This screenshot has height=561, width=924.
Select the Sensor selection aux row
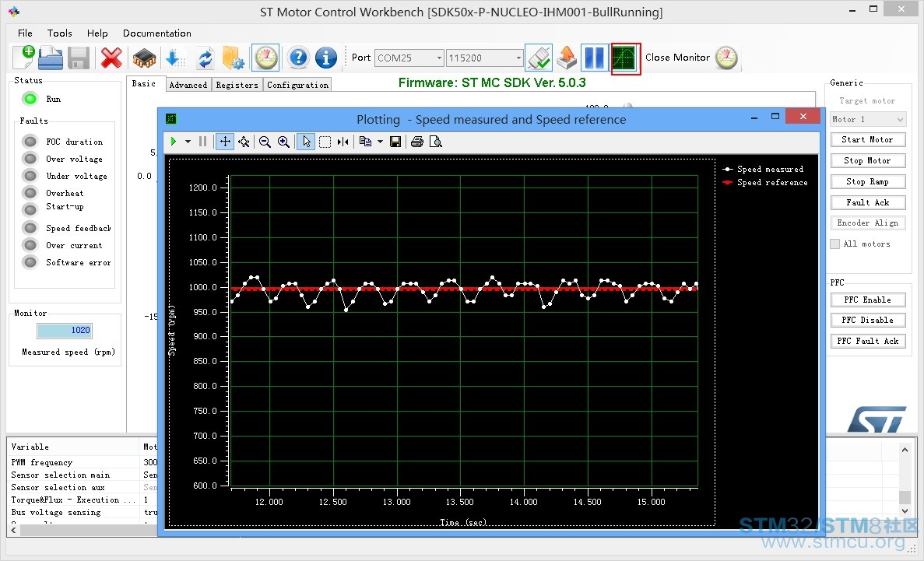tap(83, 487)
